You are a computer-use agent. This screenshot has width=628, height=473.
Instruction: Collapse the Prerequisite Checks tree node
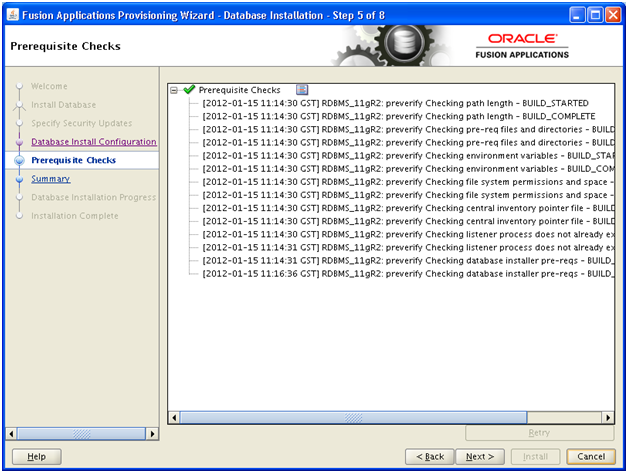(174, 90)
